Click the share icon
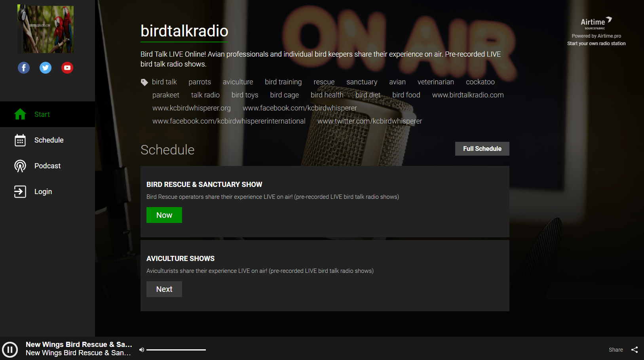Screen dimensions: 644x360 click(635, 350)
